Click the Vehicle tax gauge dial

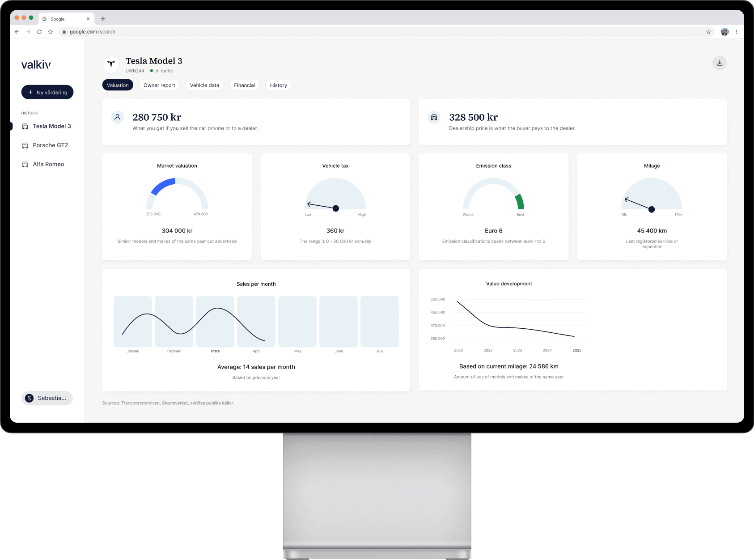coord(335,195)
